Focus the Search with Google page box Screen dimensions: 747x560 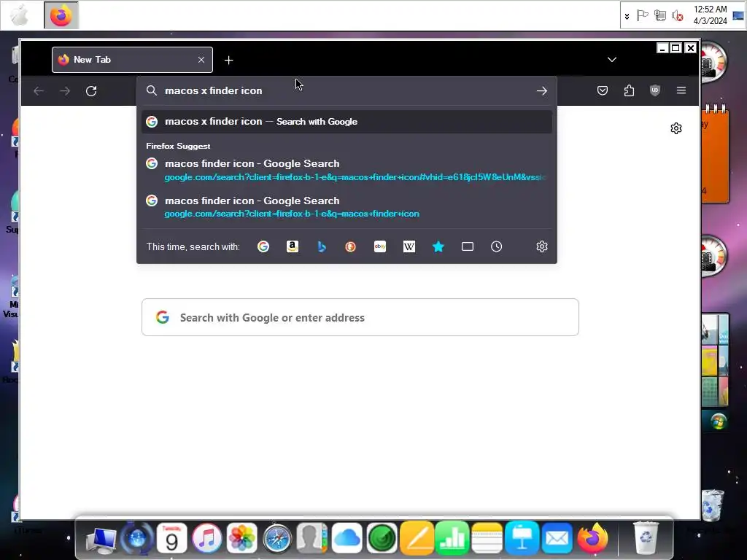(x=360, y=318)
